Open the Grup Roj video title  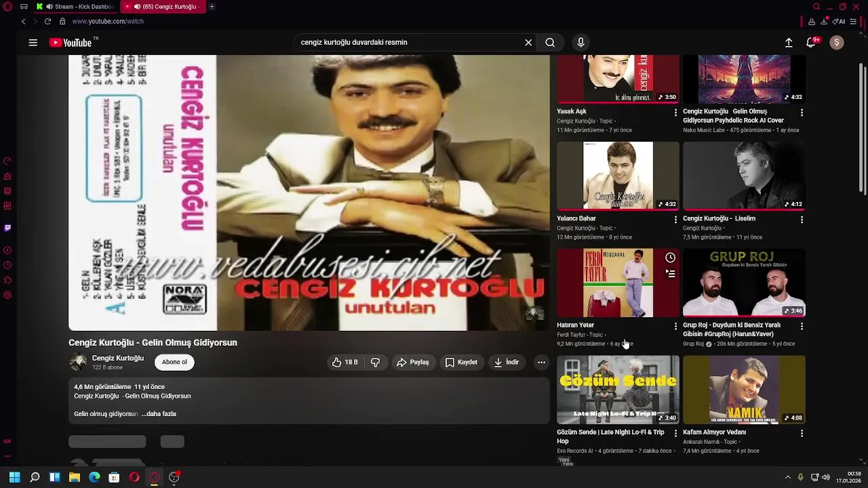click(x=732, y=329)
